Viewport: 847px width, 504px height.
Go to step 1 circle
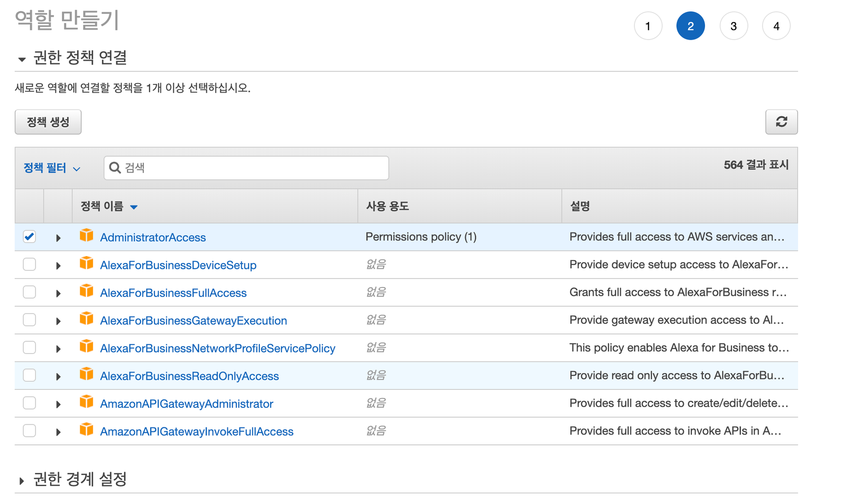(x=648, y=26)
